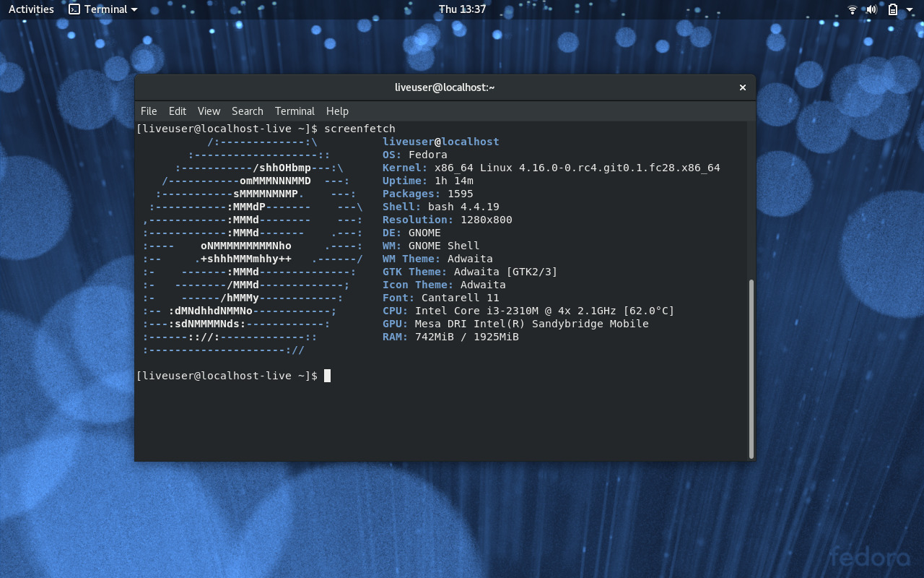This screenshot has height=578, width=924.
Task: Open the system status menu chevron
Action: pyautogui.click(x=910, y=9)
